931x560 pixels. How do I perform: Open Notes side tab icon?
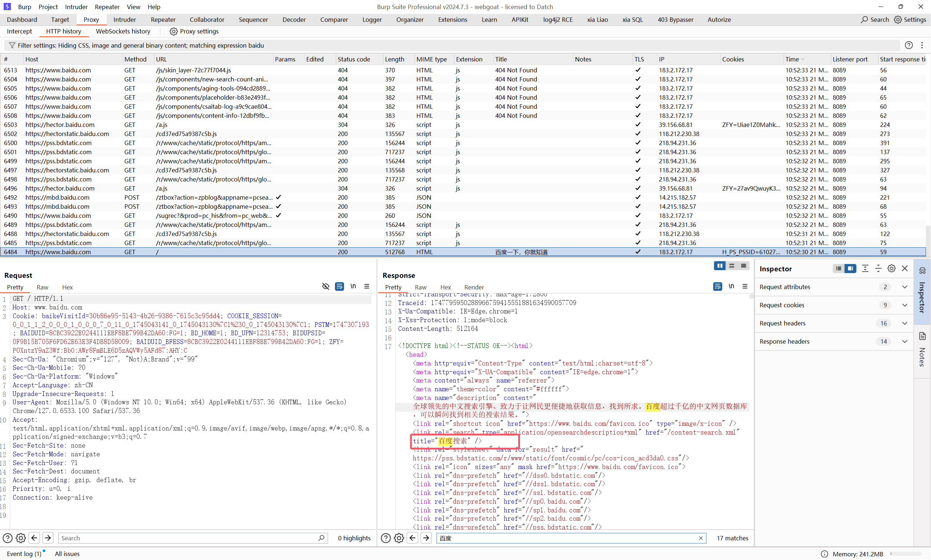pos(922,336)
